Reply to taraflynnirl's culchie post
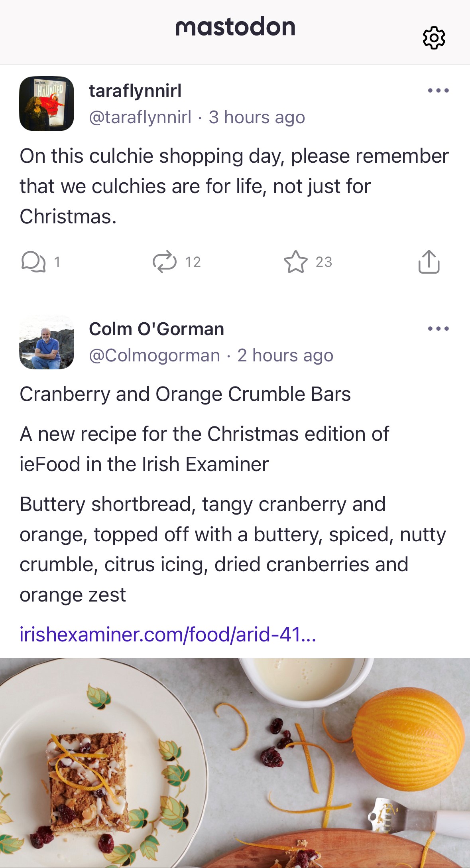The height and width of the screenshot is (868, 470). [x=33, y=262]
